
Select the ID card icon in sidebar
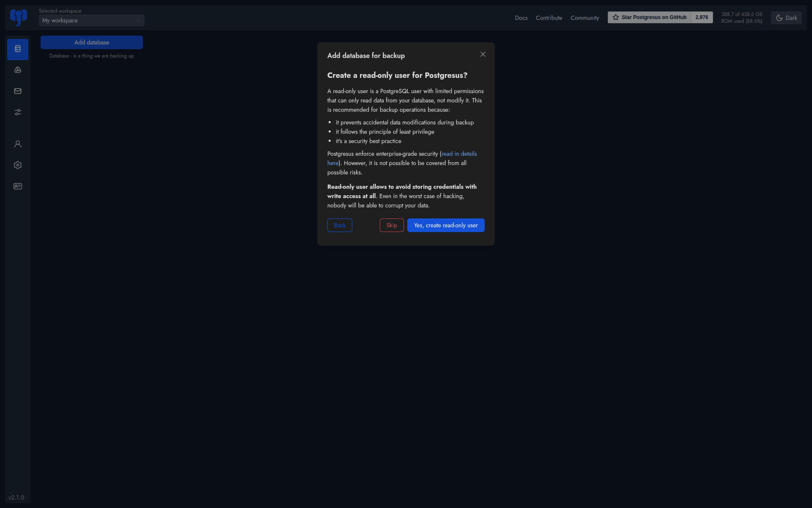pos(17,186)
